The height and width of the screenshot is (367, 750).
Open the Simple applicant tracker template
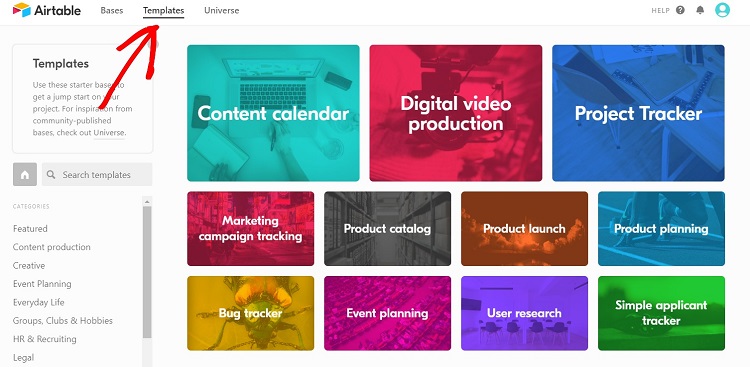coord(662,313)
